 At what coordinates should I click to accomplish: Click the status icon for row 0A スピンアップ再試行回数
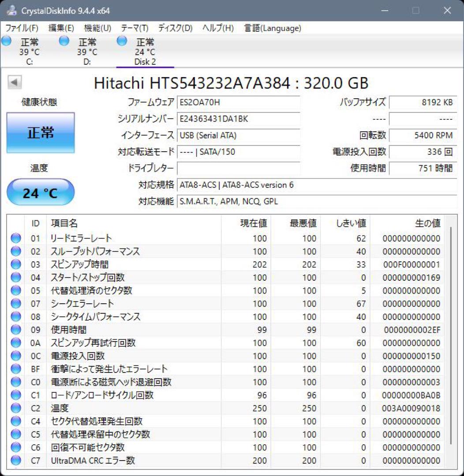(x=16, y=343)
